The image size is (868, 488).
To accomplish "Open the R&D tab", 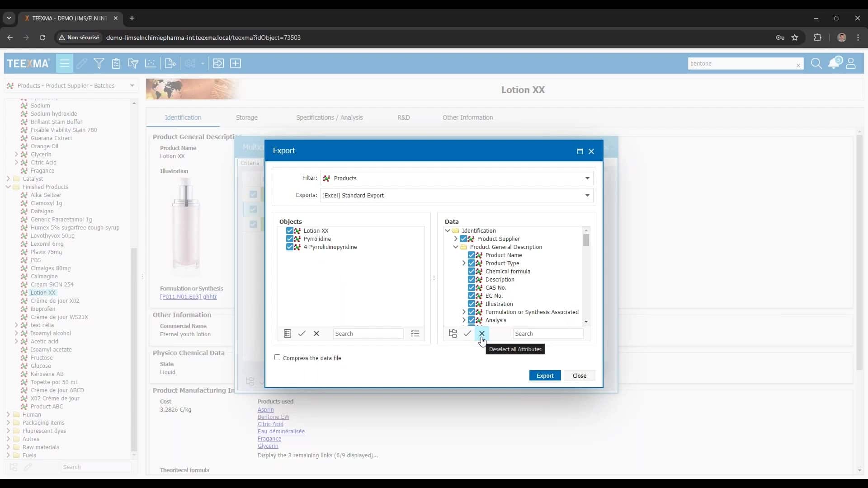I will click(x=404, y=117).
